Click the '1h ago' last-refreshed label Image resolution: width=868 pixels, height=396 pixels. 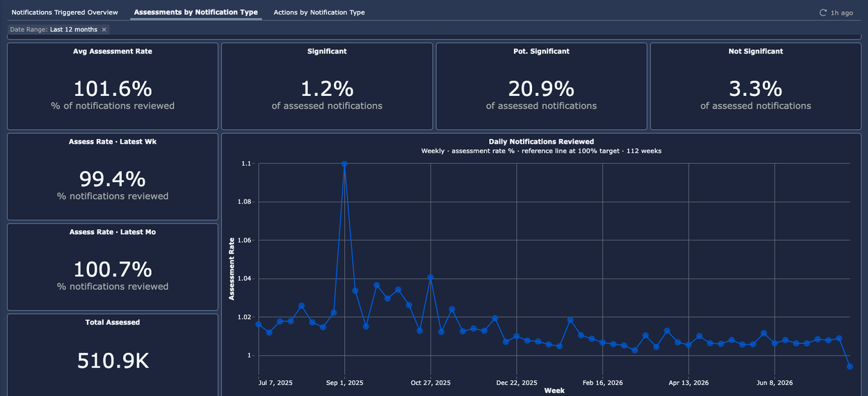pyautogui.click(x=842, y=13)
